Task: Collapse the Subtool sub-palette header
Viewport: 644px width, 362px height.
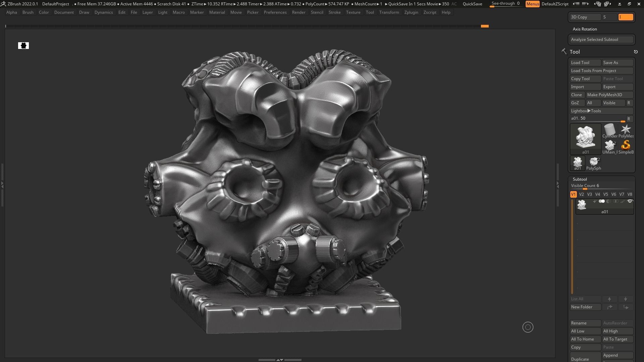Action: [x=580, y=179]
